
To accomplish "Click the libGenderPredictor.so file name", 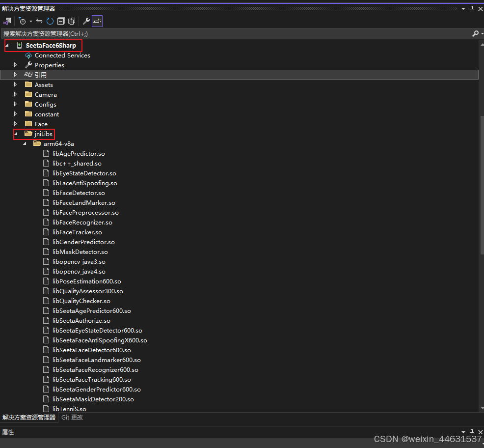I will 83,242.
